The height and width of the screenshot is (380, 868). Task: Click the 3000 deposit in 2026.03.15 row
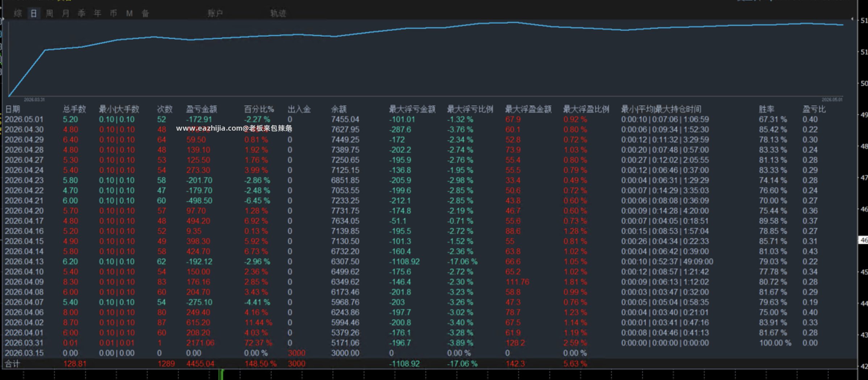pyautogui.click(x=297, y=353)
